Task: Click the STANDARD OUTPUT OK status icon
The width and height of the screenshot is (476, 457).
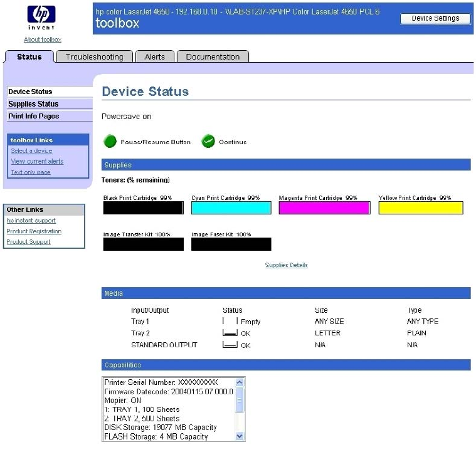Action: (230, 345)
